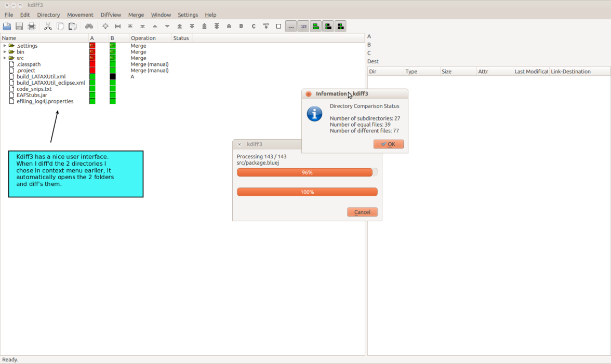Go to next delta with single down arrow
The height and width of the screenshot is (364, 611).
coord(167,26)
